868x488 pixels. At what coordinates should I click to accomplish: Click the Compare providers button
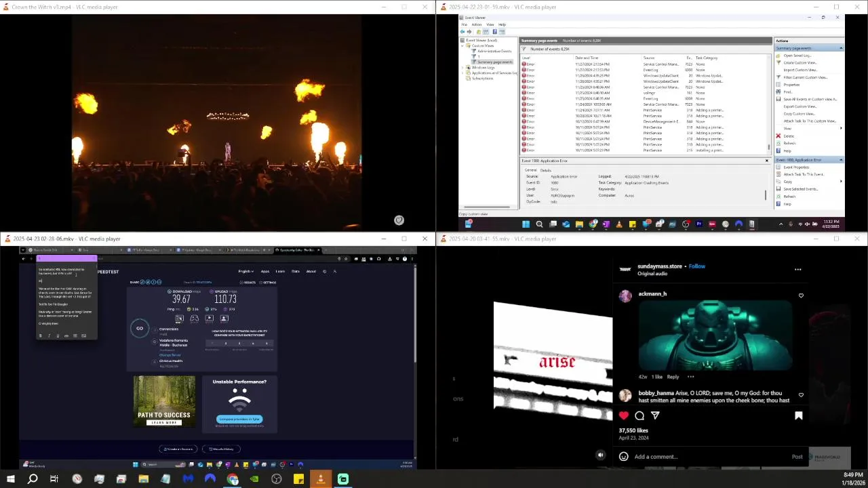[x=239, y=419]
